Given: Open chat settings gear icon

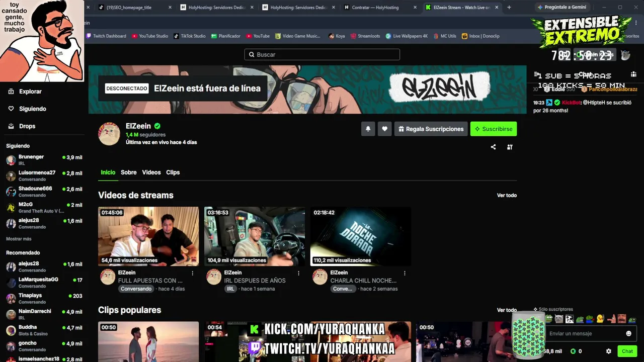Looking at the screenshot, I should (608, 351).
